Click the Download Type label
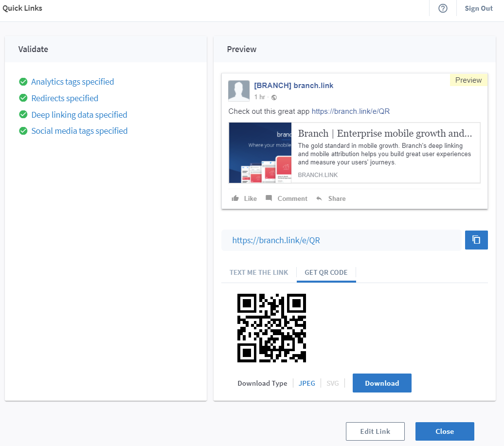This screenshot has height=446, width=504. pos(262,383)
